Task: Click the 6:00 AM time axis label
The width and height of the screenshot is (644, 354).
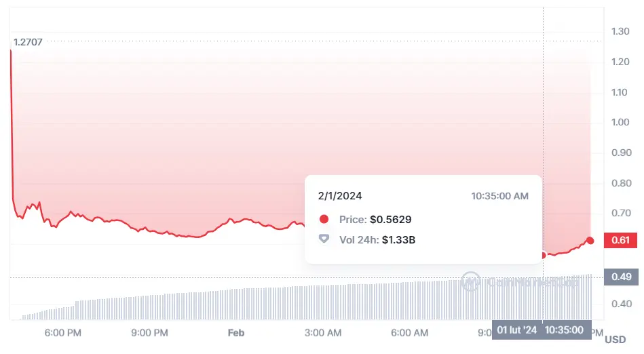Action: pyautogui.click(x=410, y=332)
